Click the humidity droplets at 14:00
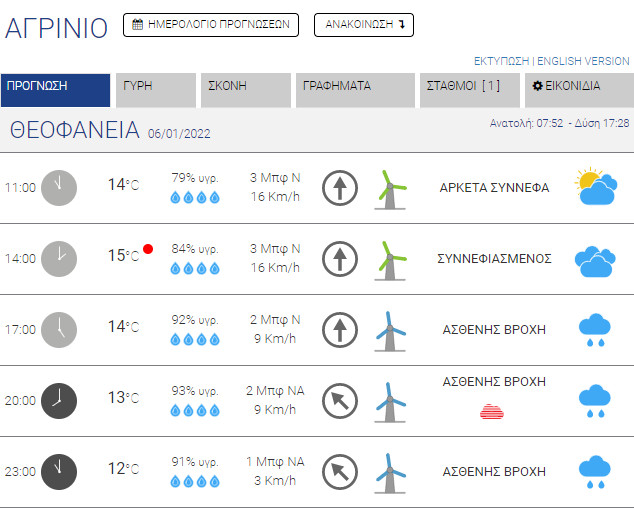The width and height of the screenshot is (634, 508). coord(194,268)
